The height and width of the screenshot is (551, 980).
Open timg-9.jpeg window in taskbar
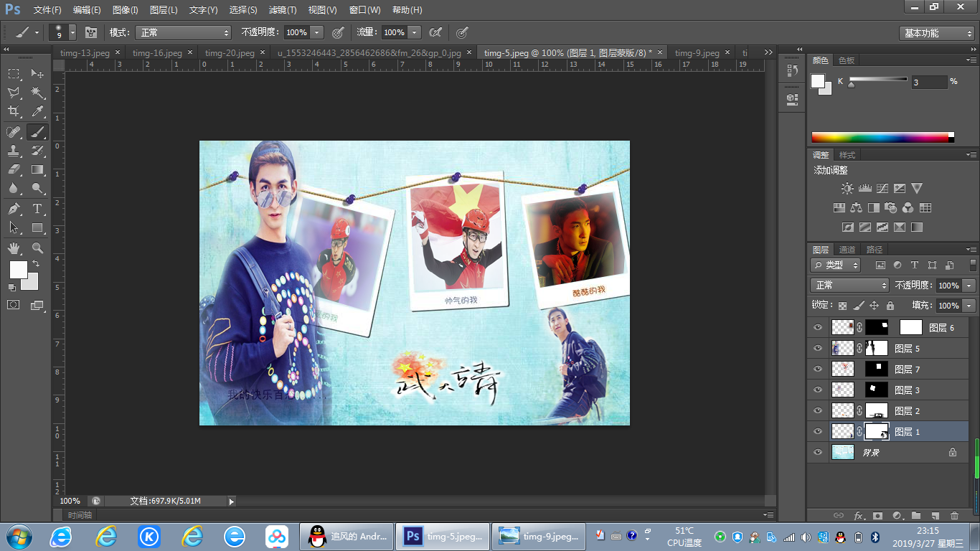(539, 536)
